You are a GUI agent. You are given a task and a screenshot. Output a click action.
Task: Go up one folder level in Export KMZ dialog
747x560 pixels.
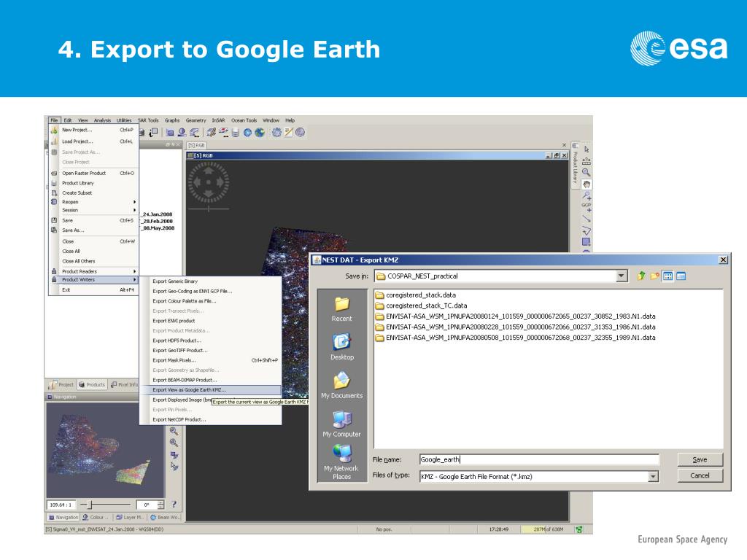click(x=641, y=276)
